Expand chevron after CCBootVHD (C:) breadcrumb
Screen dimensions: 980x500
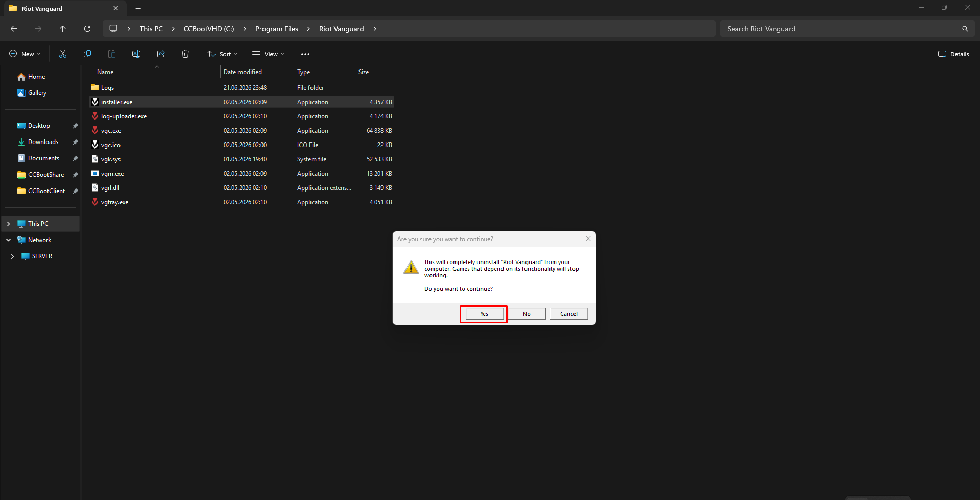point(245,29)
